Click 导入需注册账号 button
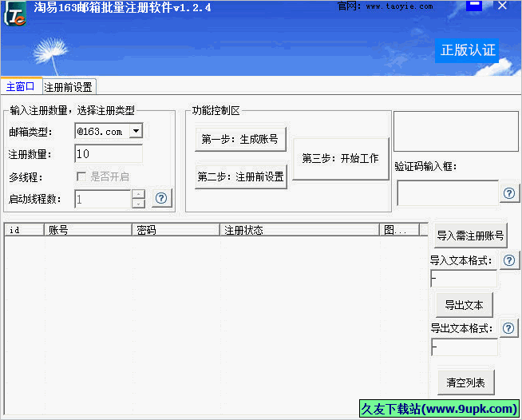 pos(470,236)
